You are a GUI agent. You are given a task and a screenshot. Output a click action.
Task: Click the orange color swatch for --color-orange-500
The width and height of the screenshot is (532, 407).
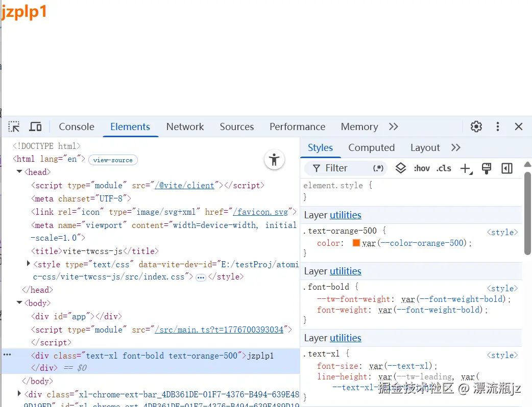click(356, 243)
